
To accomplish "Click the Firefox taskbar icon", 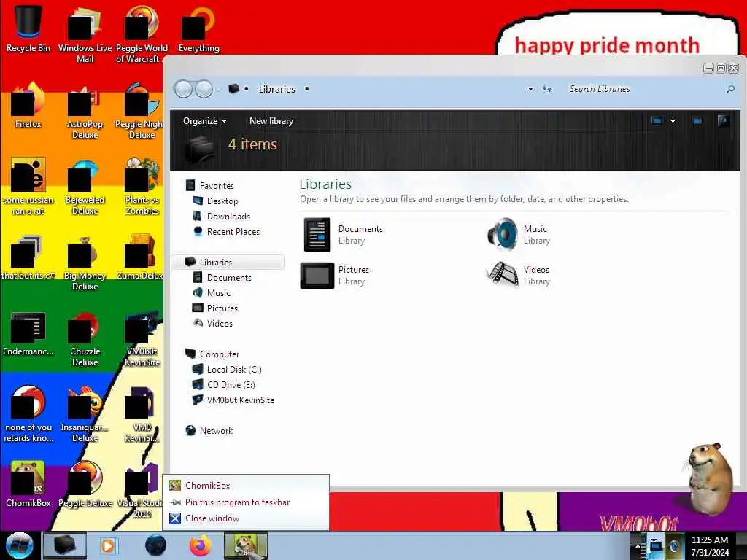I will 201,545.
